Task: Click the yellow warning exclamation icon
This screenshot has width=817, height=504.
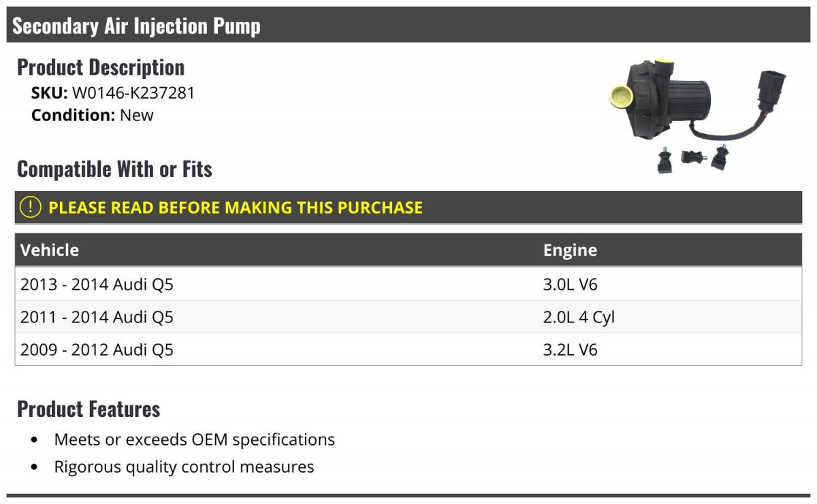Action: [31, 207]
